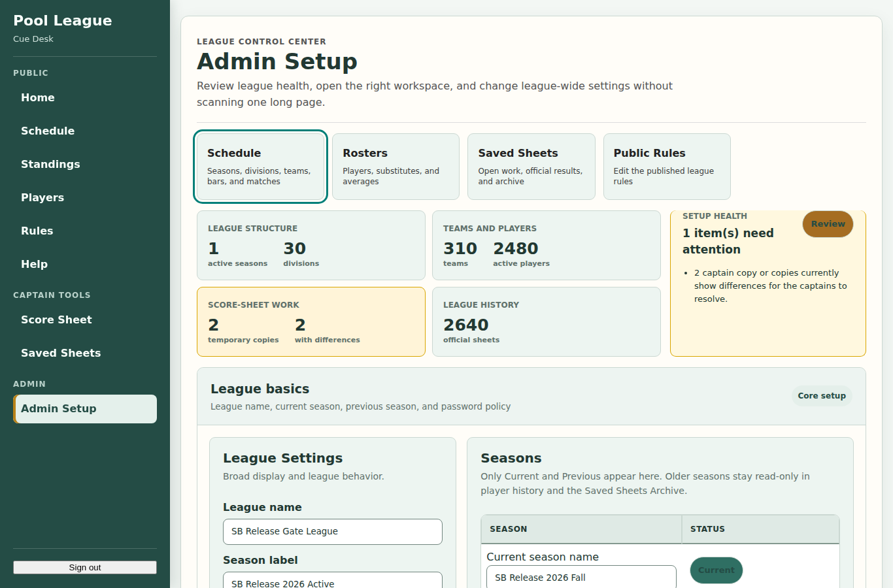Image resolution: width=893 pixels, height=588 pixels.
Task: Open the Public Rules workspace card
Action: pyautogui.click(x=667, y=167)
